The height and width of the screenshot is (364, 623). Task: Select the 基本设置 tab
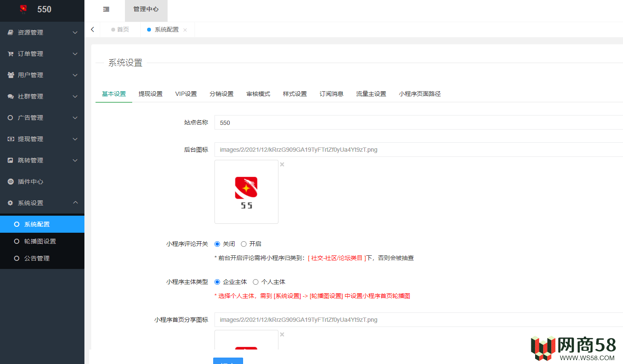(114, 94)
